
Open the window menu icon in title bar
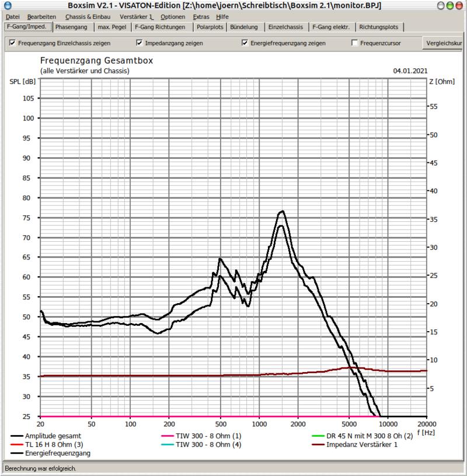(x=7, y=5)
